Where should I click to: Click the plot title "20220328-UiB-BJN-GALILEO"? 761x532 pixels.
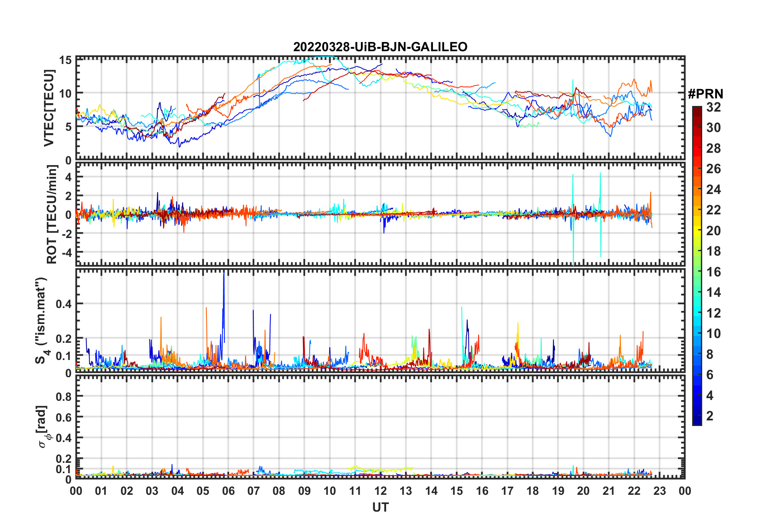point(380,47)
